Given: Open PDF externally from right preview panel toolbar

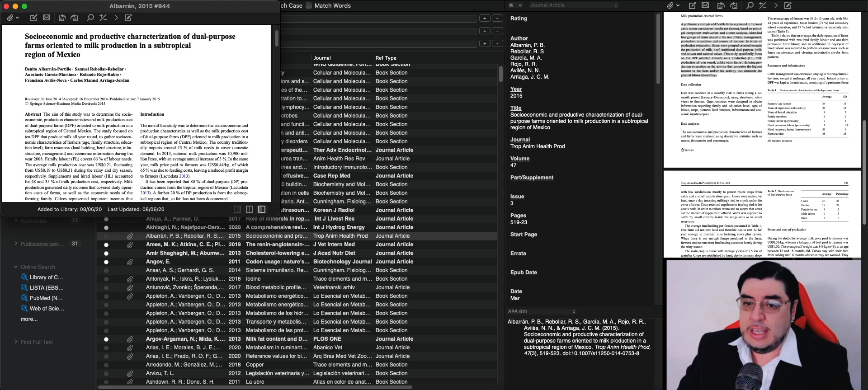Looking at the screenshot, I should [x=692, y=5].
